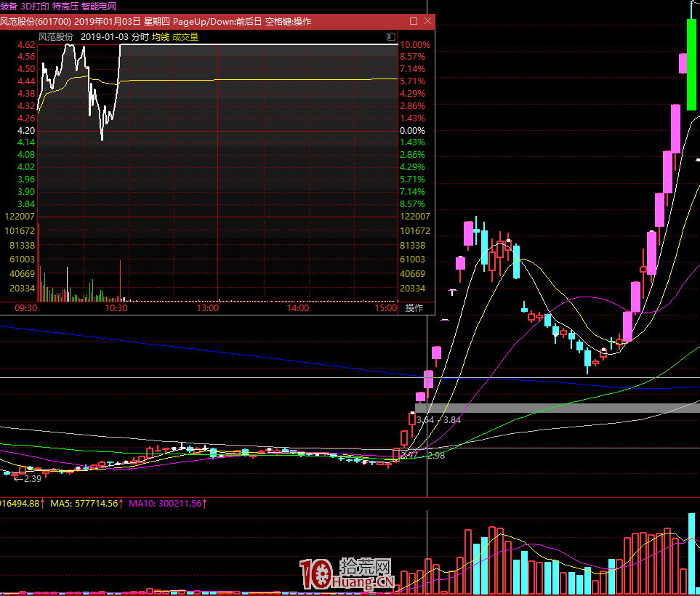Click the 操作 button below the intraday chart

[414, 308]
